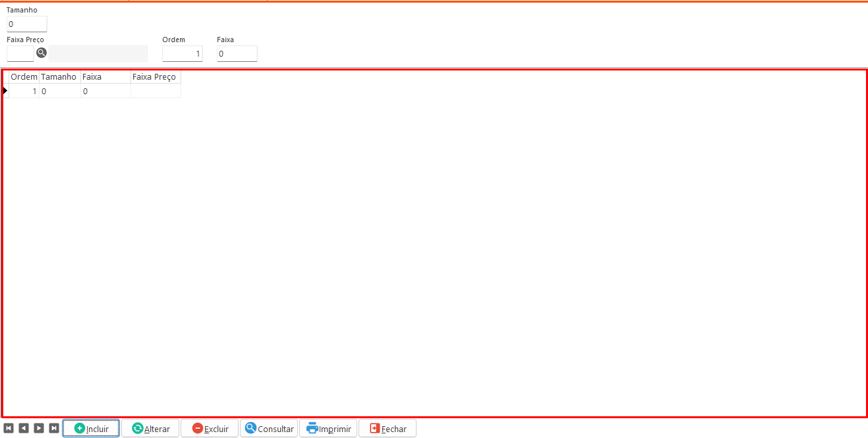Image resolution: width=868 pixels, height=438 pixels.
Task: Click the Excluir button
Action: click(210, 428)
